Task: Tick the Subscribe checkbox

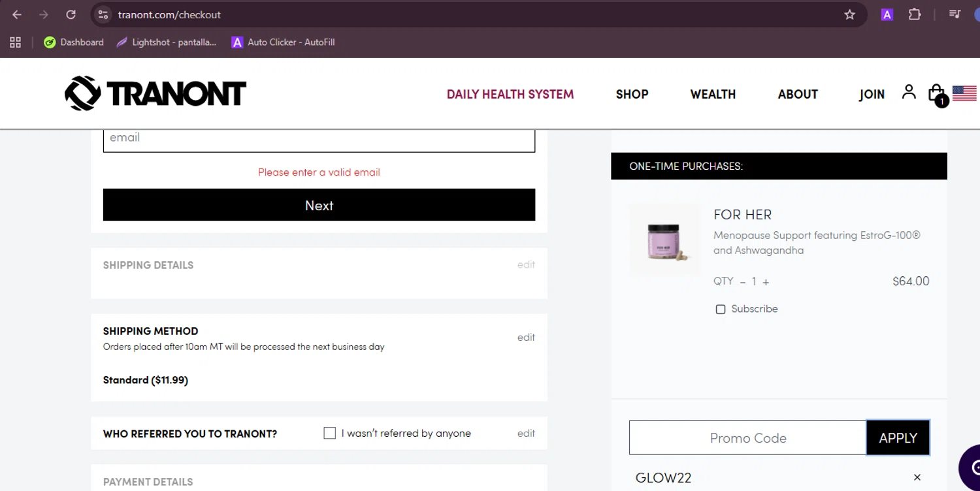Action: (x=721, y=309)
